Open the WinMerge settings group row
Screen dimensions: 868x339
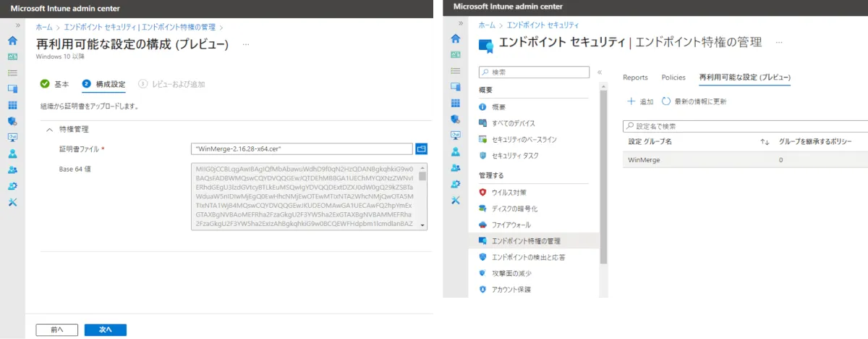[x=745, y=159]
